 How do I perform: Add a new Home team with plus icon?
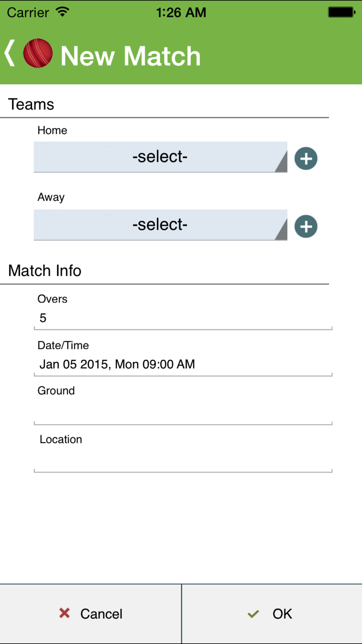click(306, 158)
